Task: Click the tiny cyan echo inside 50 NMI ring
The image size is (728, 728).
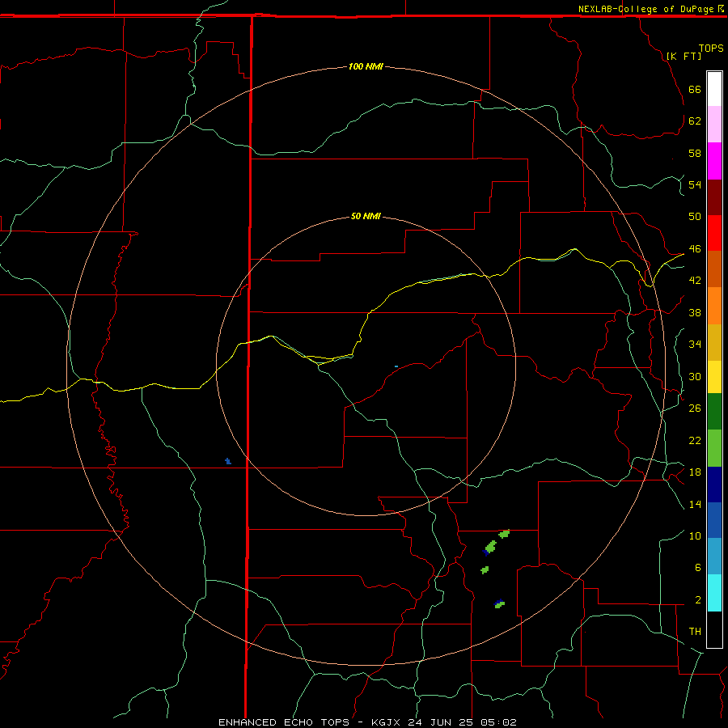Action: [x=396, y=366]
